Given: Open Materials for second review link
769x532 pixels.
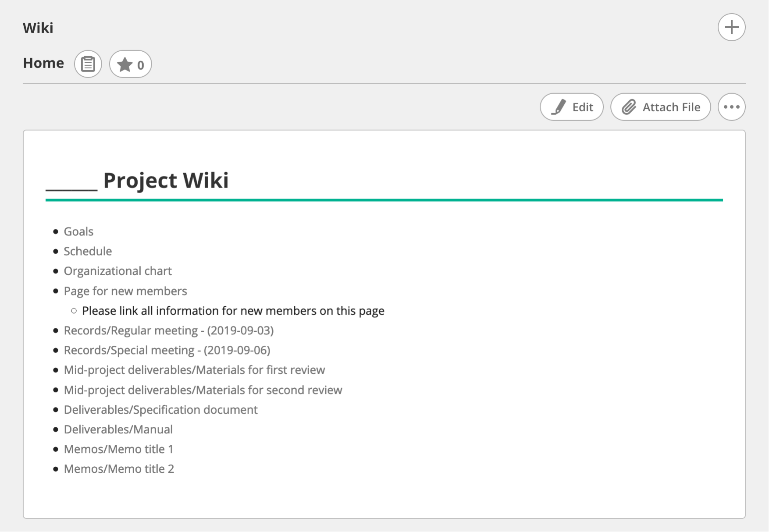Looking at the screenshot, I should coord(203,390).
